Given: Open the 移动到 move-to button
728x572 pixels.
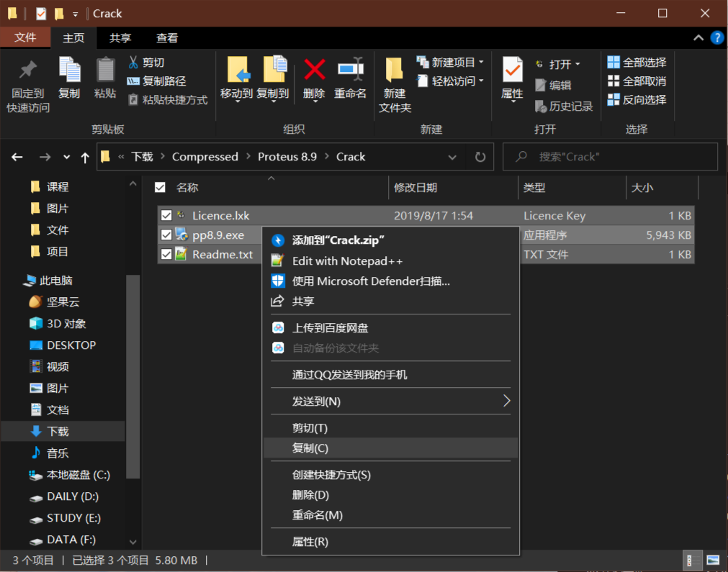Looking at the screenshot, I should pyautogui.click(x=237, y=78).
